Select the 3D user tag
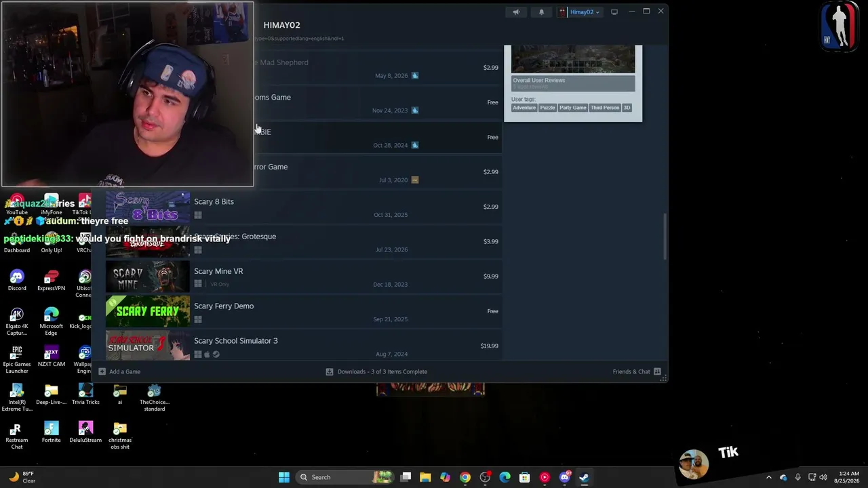Screen dimensions: 868x488 [x=627, y=108]
